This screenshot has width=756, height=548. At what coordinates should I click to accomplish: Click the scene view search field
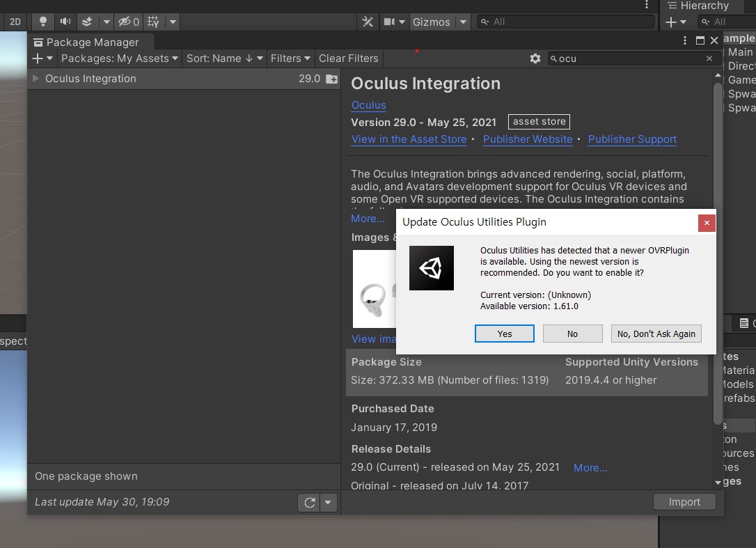point(566,22)
